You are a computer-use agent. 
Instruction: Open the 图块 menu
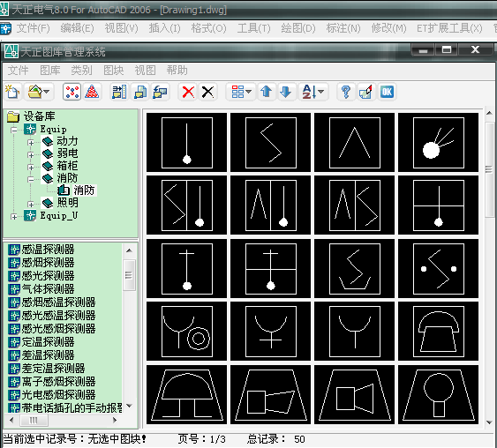(x=114, y=71)
